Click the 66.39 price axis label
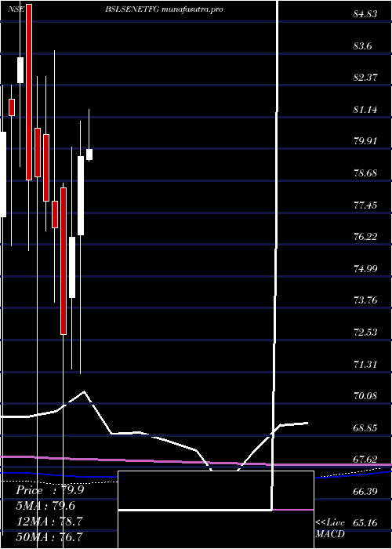392x549 pixels. (x=365, y=491)
